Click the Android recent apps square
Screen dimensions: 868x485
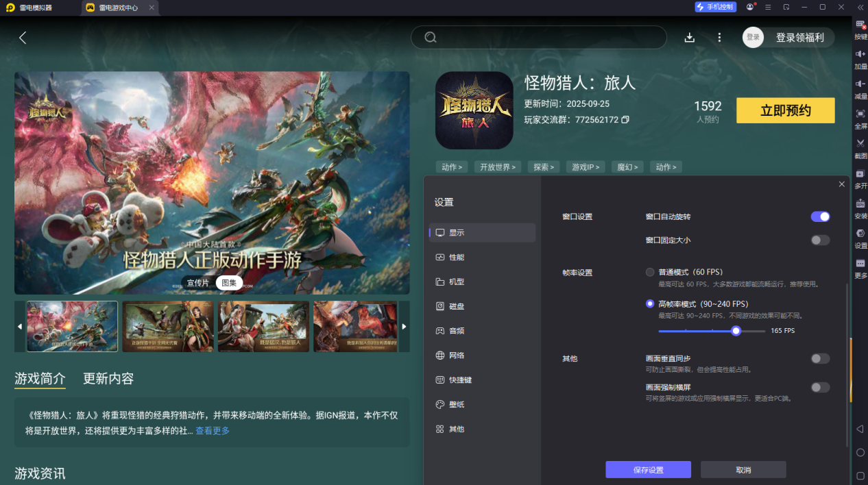860,475
